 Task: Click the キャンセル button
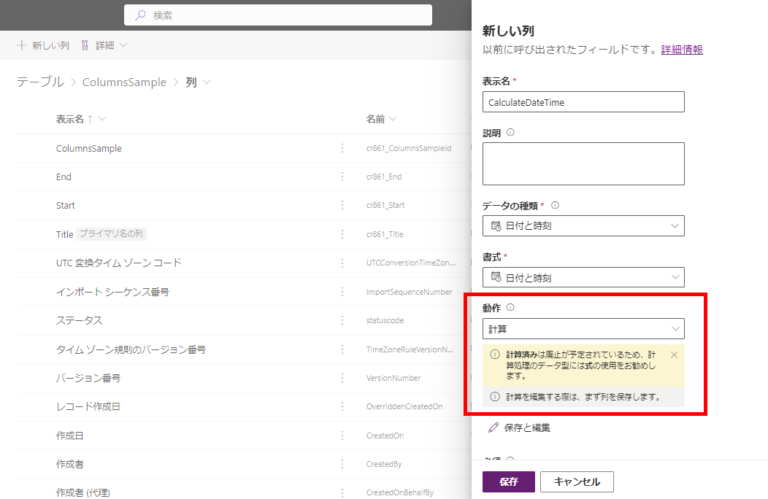[577, 481]
